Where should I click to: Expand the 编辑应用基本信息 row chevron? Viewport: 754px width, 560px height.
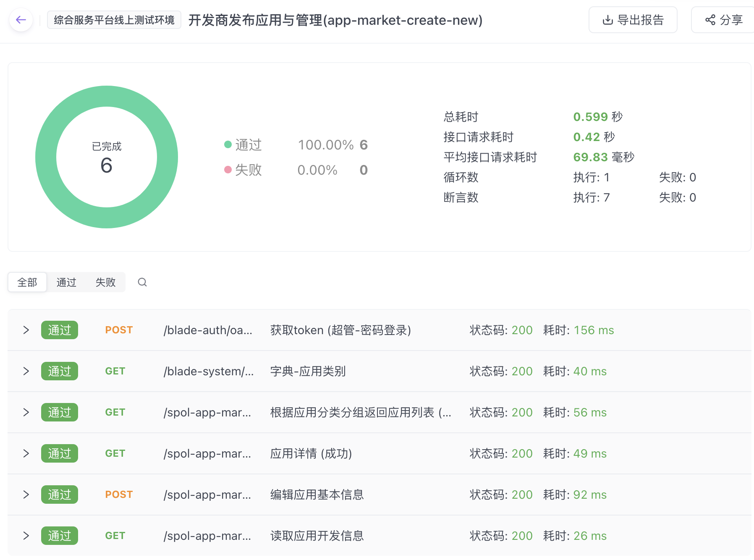(x=26, y=495)
